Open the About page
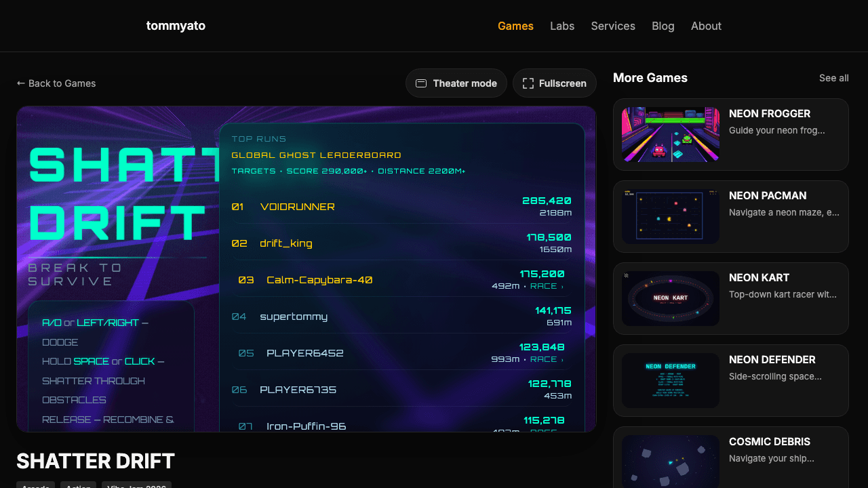This screenshot has height=488, width=868. [706, 26]
